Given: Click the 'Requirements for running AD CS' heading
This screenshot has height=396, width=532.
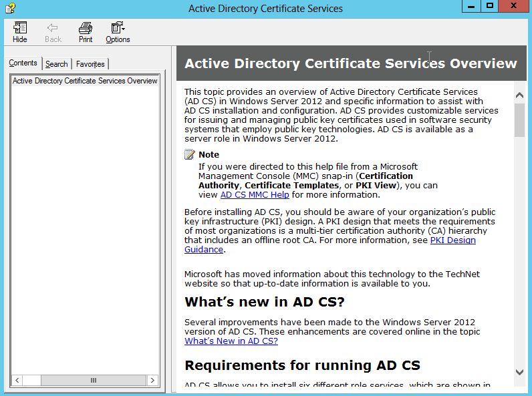Looking at the screenshot, I should (302, 365).
